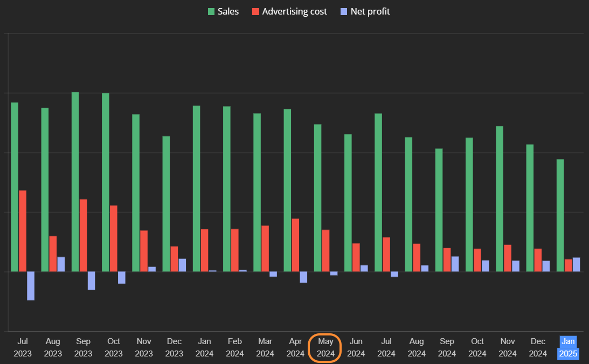589x364 pixels.
Task: Click the Sep 2024 Net profit bar
Action: pos(455,264)
